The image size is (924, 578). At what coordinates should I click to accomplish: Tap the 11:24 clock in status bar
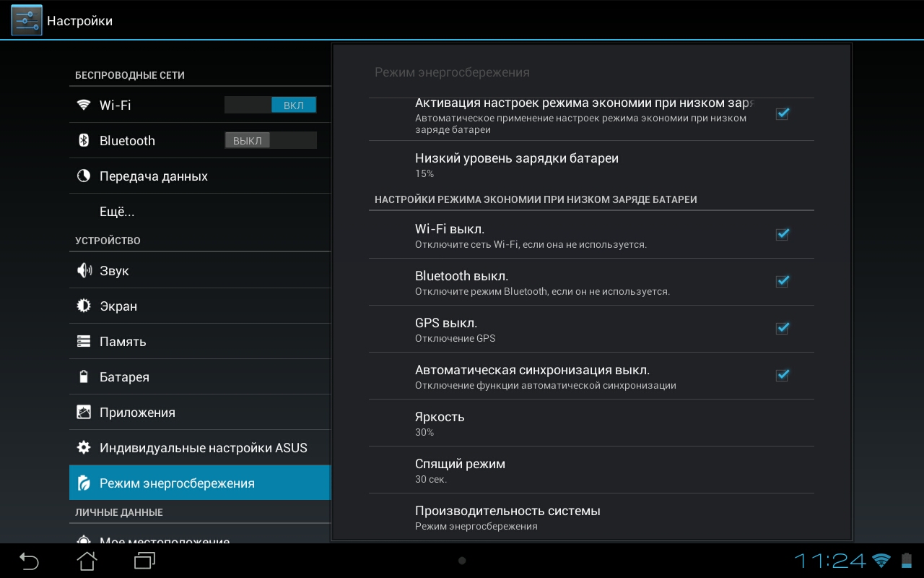[830, 560]
